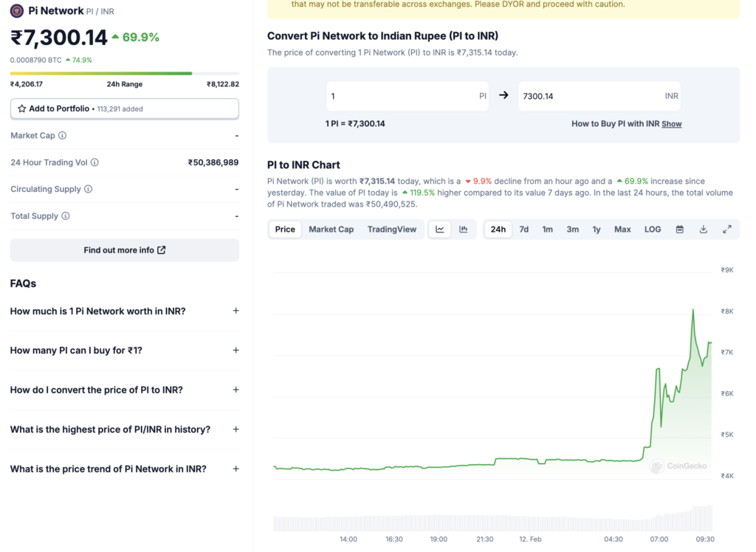Click the Pi Network coin logo icon
756x552 pixels.
tap(17, 10)
